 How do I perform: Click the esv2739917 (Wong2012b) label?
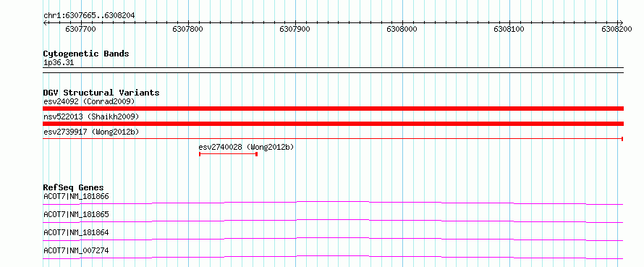pyautogui.click(x=91, y=132)
